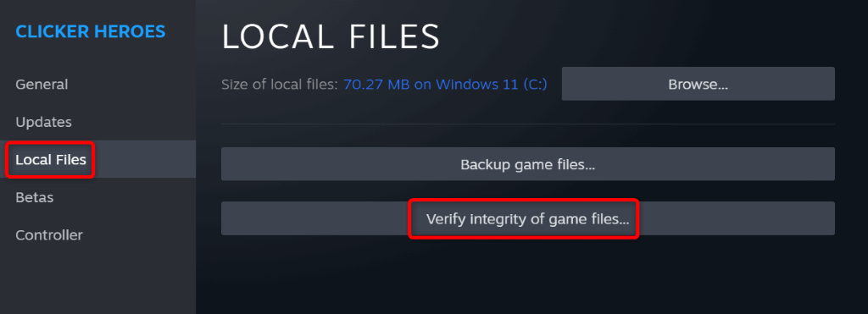Click the Browse... button
The width and height of the screenshot is (868, 314).
[698, 84]
